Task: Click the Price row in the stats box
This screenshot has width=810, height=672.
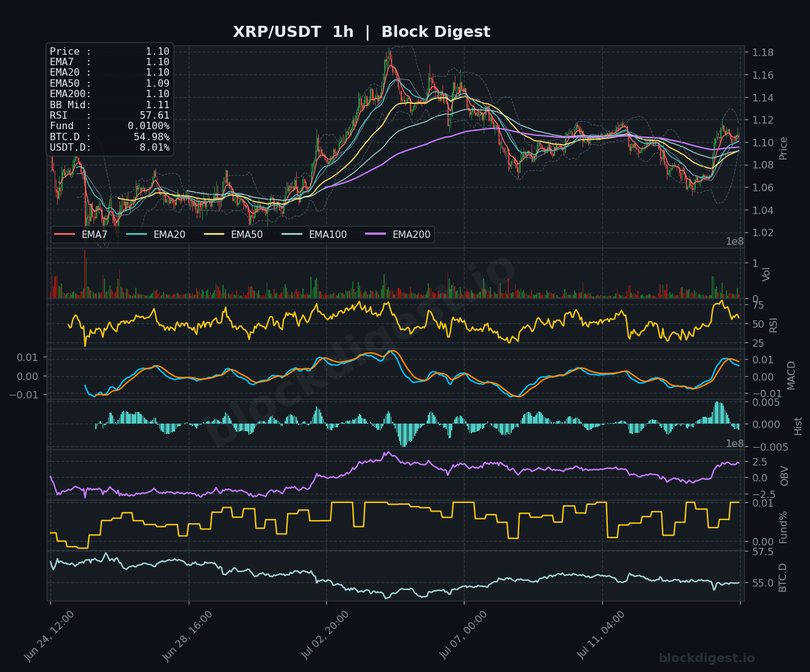Action: coord(109,52)
